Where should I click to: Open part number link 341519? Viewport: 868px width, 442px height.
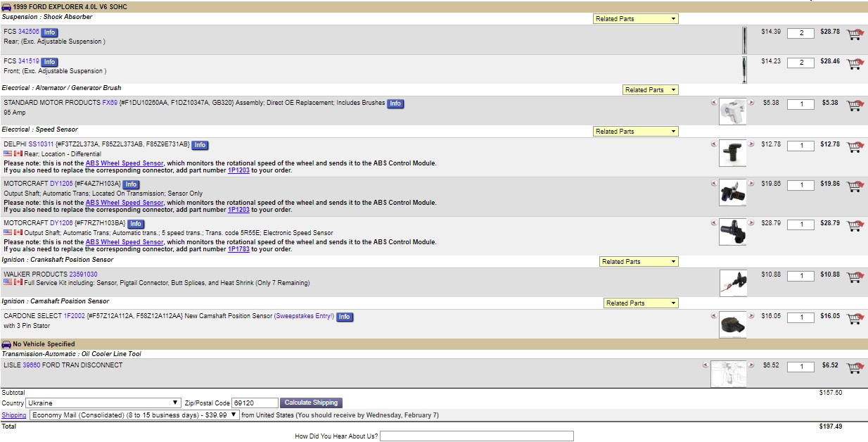(x=29, y=62)
